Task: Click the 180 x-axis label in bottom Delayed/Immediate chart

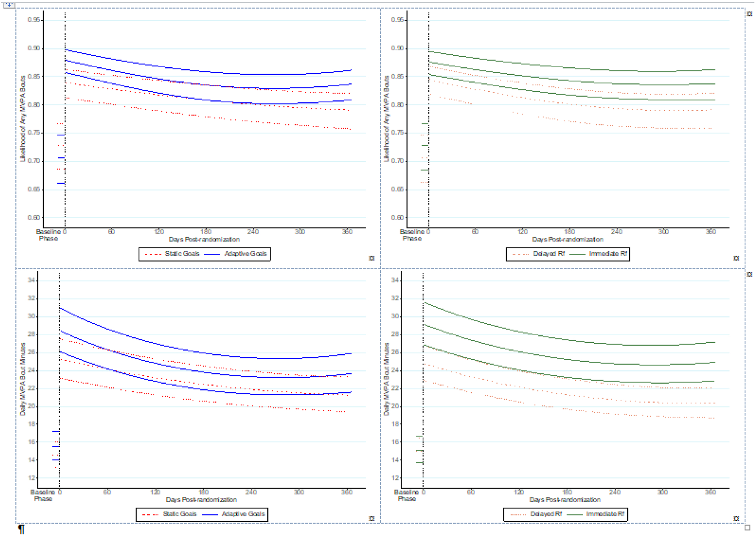Action: coord(567,492)
